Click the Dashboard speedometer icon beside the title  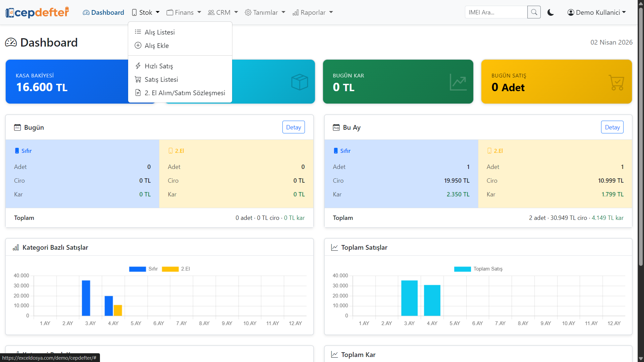(x=11, y=43)
